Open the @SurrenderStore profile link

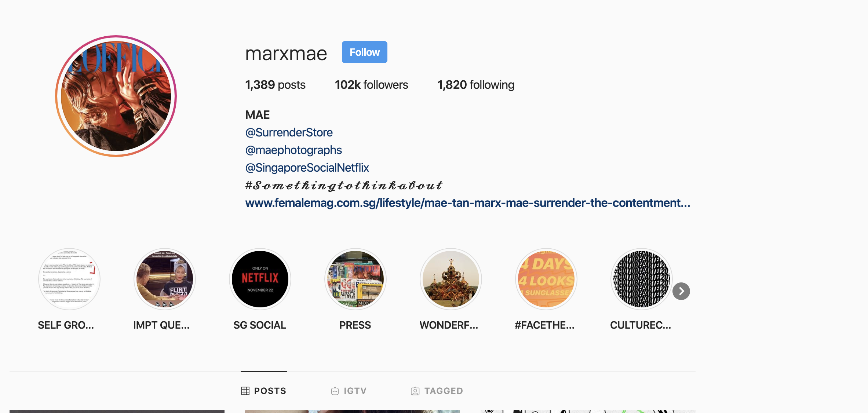pyautogui.click(x=289, y=132)
